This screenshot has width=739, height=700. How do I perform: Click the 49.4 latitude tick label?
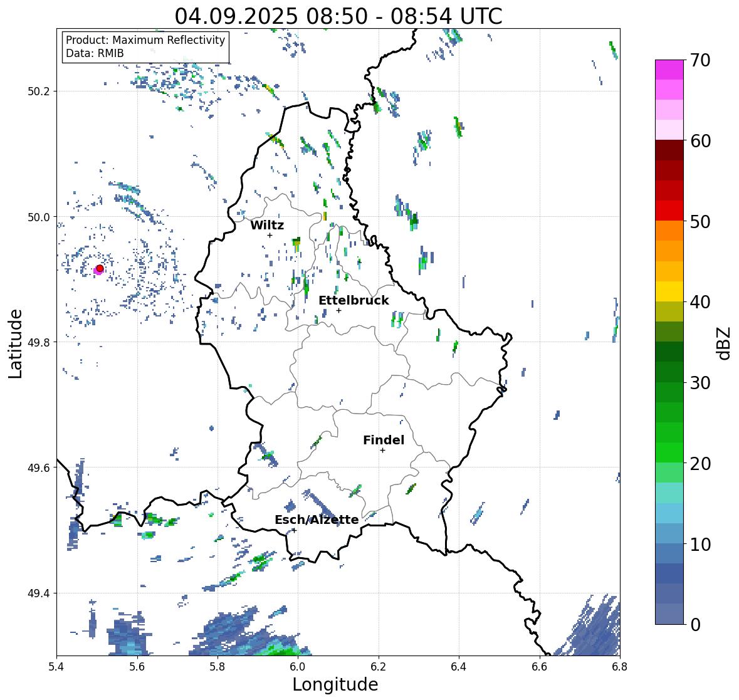tap(38, 593)
